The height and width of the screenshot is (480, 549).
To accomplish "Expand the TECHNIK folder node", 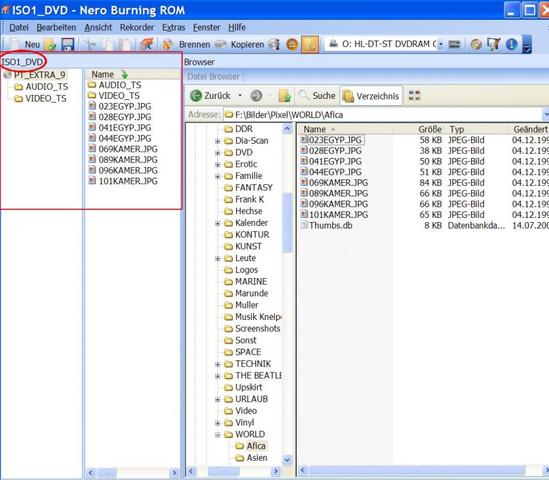I will point(217,364).
